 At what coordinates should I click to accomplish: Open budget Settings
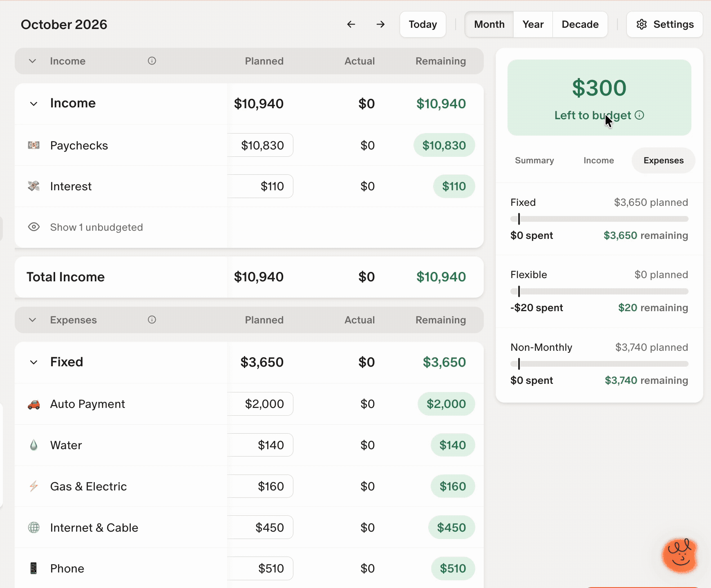(665, 24)
